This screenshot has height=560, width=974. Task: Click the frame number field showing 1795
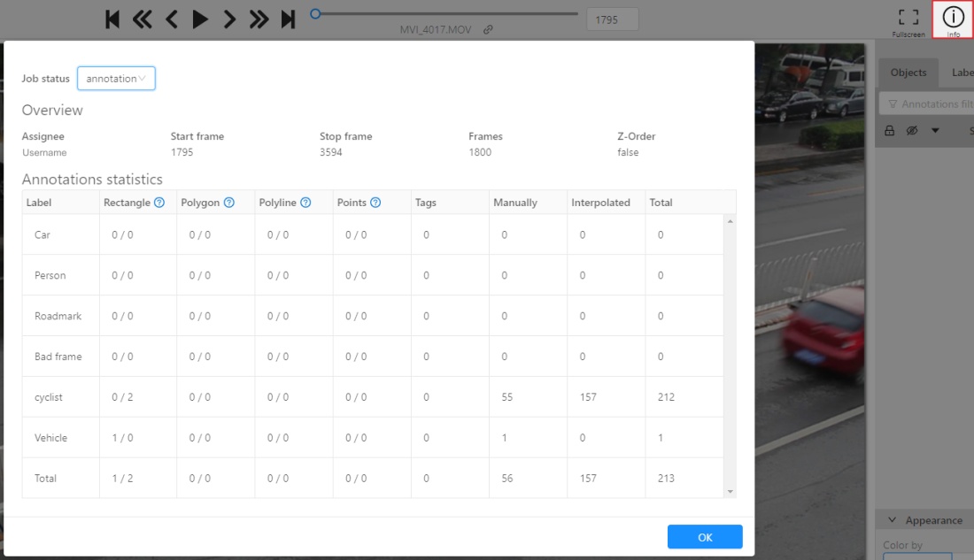[x=612, y=19]
